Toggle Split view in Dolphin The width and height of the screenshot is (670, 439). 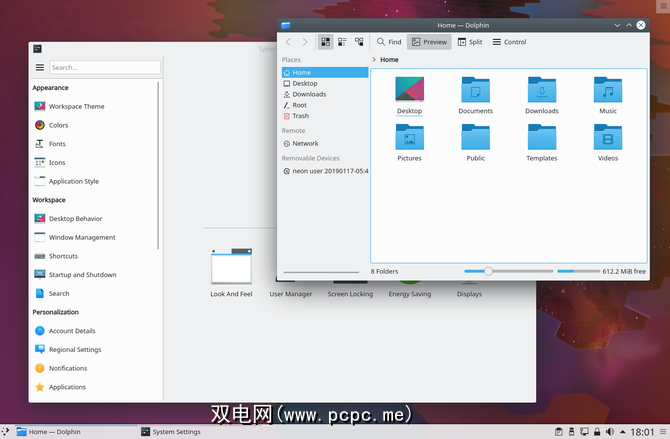tap(468, 42)
